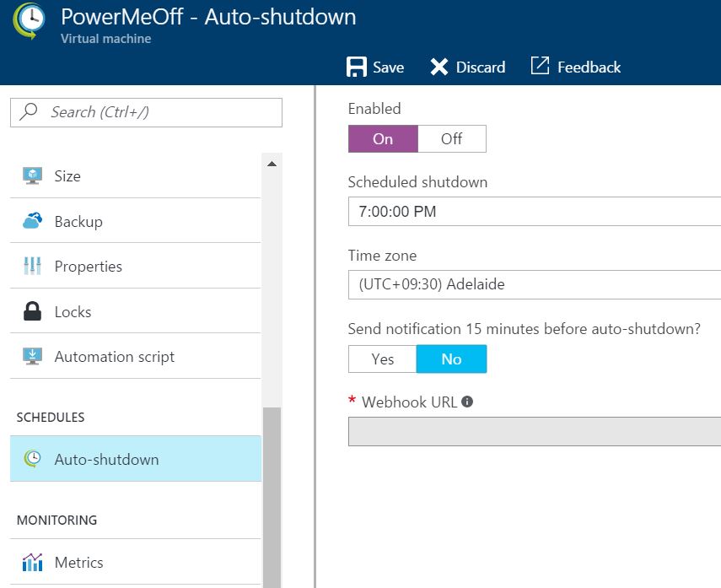Open the Metrics menu item
The width and height of the screenshot is (721, 588).
tap(135, 562)
